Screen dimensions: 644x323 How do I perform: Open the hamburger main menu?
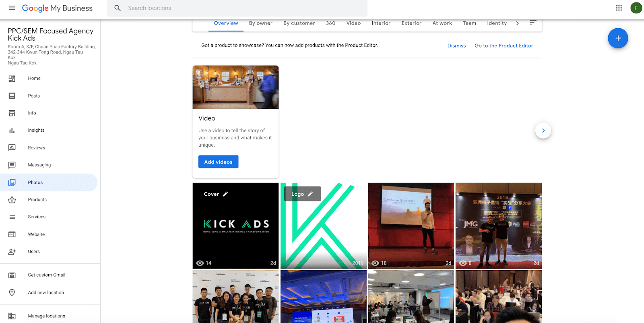pyautogui.click(x=12, y=8)
